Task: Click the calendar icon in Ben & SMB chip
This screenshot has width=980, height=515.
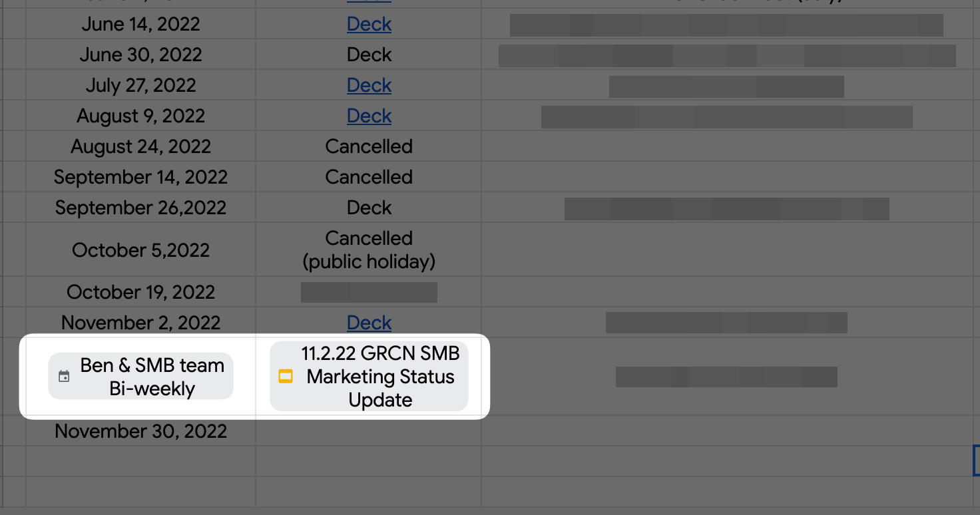Action: (64, 377)
